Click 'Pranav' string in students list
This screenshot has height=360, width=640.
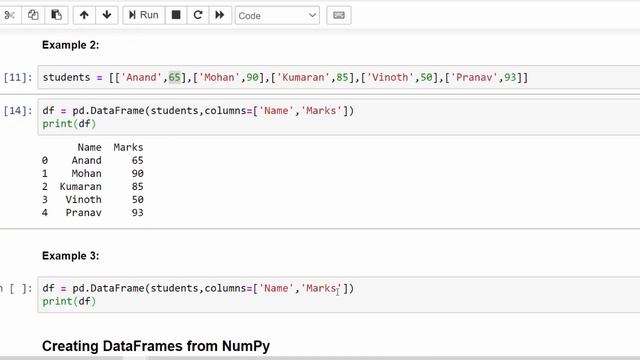pos(474,77)
